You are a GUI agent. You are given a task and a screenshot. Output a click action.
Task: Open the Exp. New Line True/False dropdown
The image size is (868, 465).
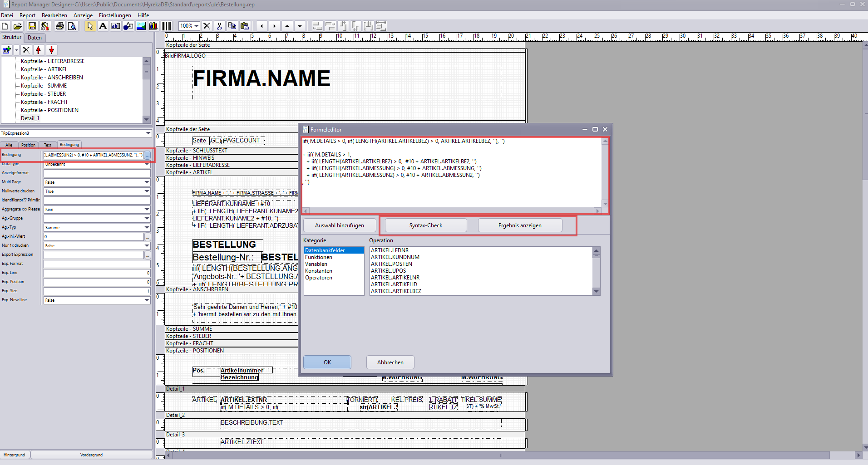147,300
